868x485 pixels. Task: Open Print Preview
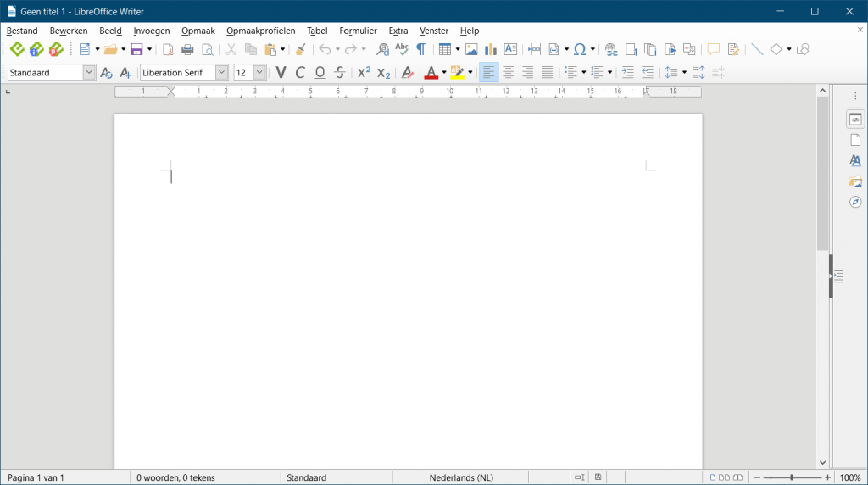pyautogui.click(x=208, y=50)
